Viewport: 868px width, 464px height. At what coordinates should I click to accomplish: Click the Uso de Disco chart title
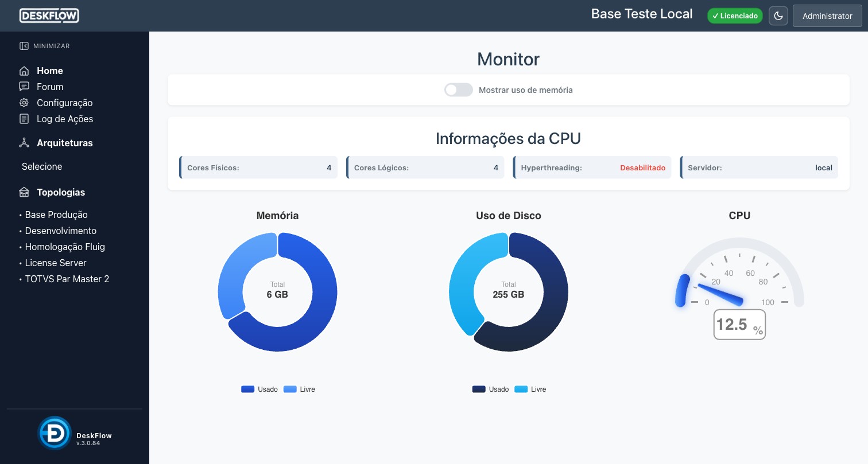point(508,216)
